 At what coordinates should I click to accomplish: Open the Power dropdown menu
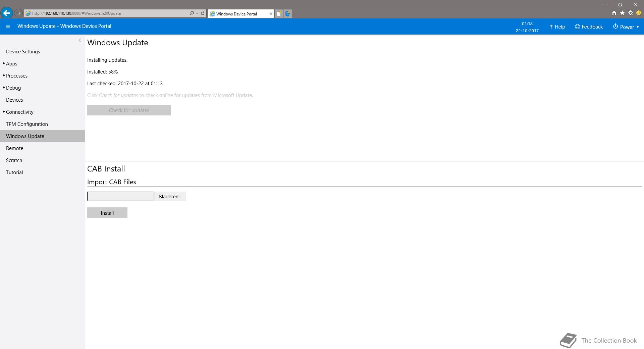click(x=626, y=27)
